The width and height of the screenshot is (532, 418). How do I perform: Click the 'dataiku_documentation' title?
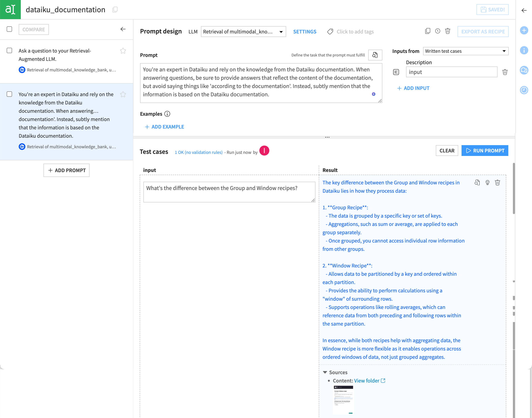[x=65, y=10]
